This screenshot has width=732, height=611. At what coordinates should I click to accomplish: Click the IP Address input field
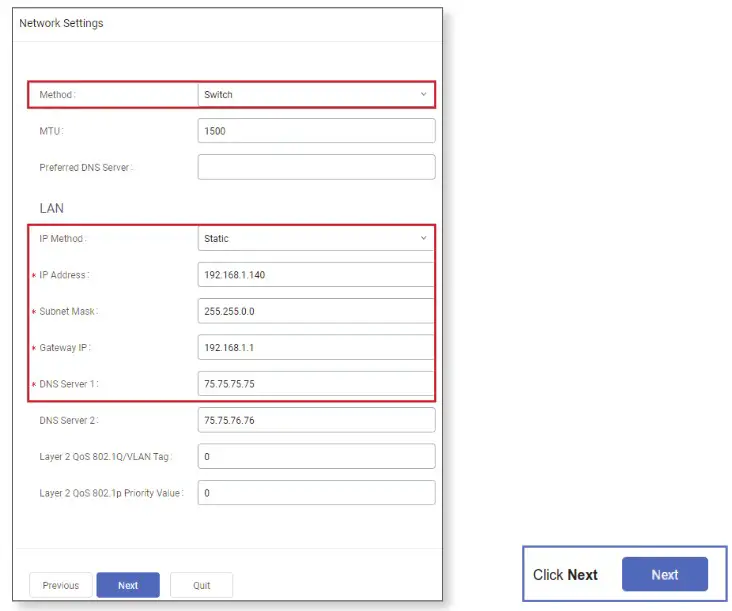(316, 275)
